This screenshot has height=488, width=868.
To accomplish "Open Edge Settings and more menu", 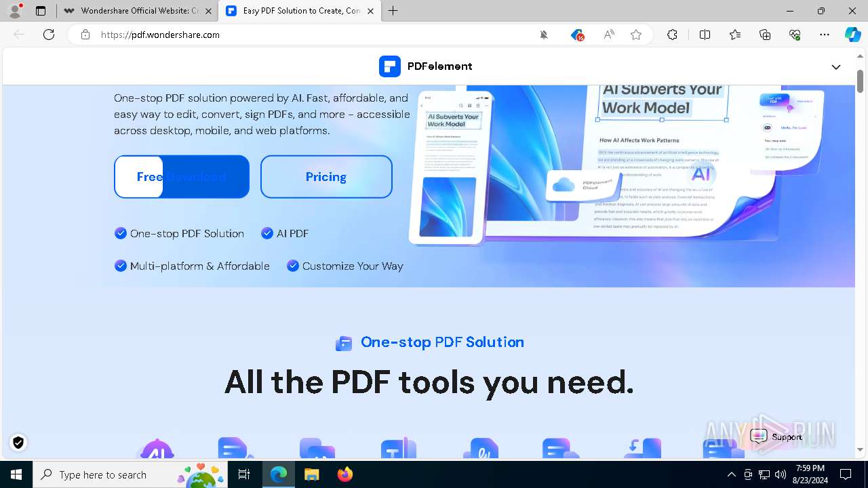I will (x=825, y=35).
